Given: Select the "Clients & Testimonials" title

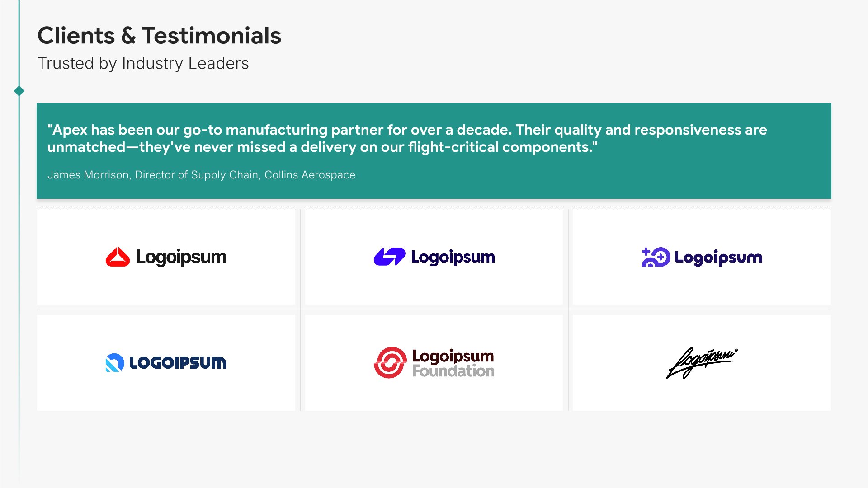Looking at the screenshot, I should 159,36.
